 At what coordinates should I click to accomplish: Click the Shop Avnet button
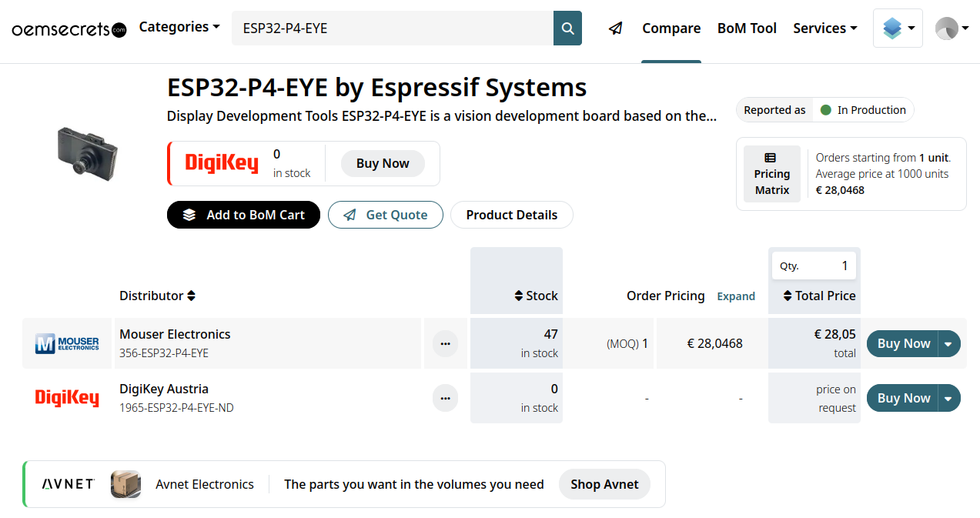pyautogui.click(x=604, y=484)
